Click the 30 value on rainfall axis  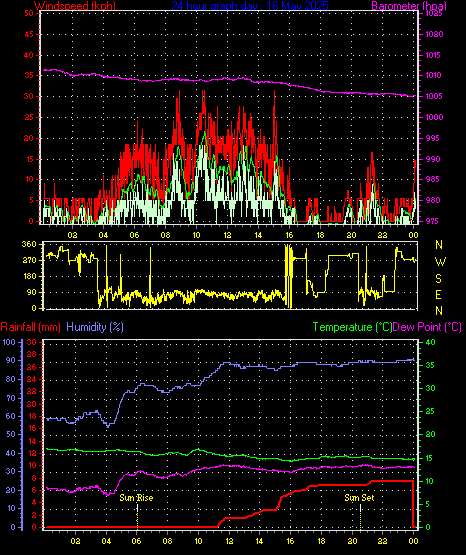coord(31,342)
